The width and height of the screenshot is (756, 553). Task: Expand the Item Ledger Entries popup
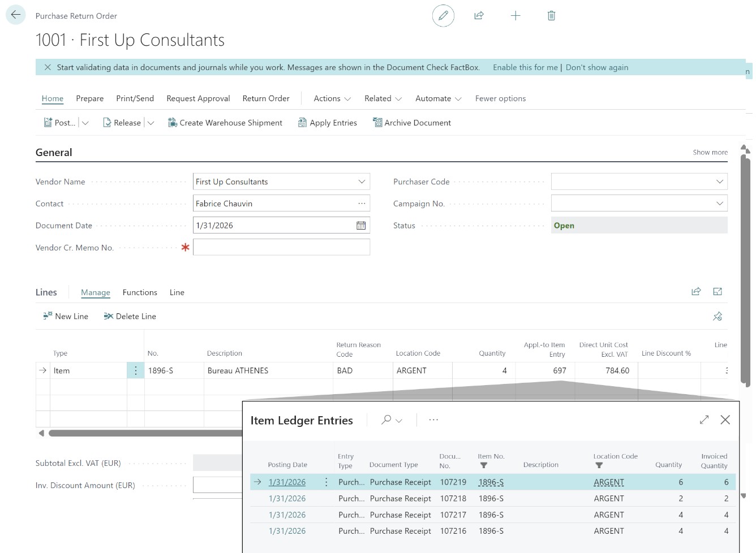[x=704, y=420]
